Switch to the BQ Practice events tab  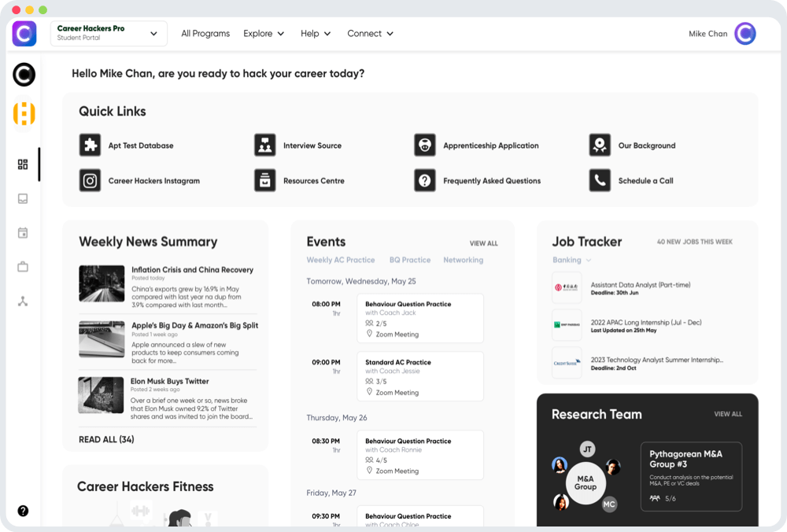coord(410,260)
